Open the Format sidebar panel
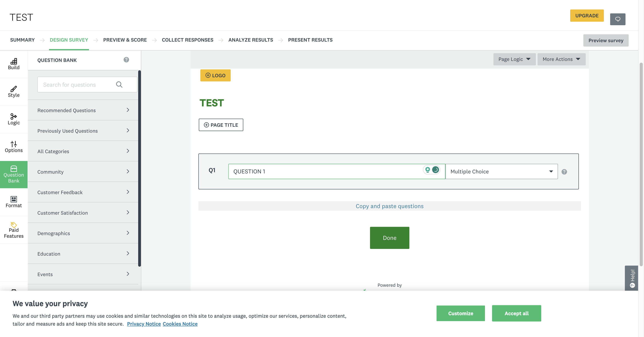The width and height of the screenshot is (644, 337). tap(14, 202)
